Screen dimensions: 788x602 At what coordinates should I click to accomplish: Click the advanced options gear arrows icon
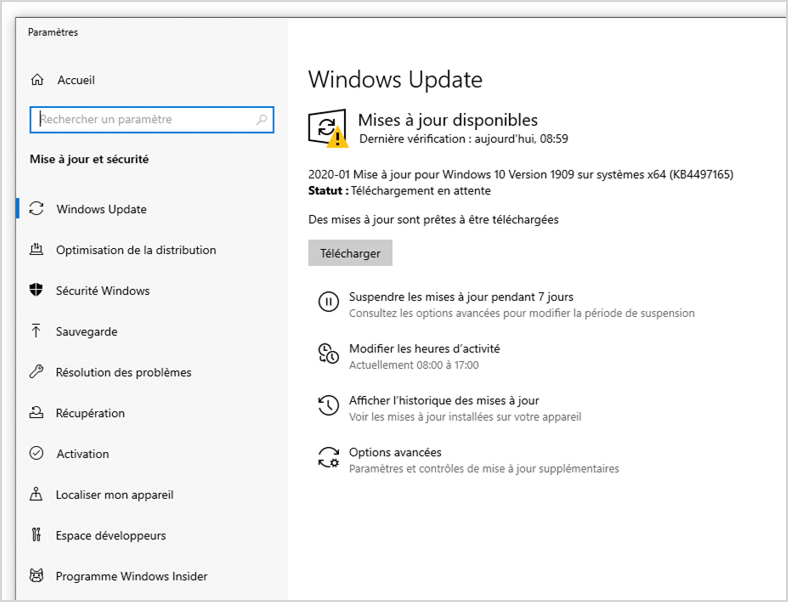[328, 457]
